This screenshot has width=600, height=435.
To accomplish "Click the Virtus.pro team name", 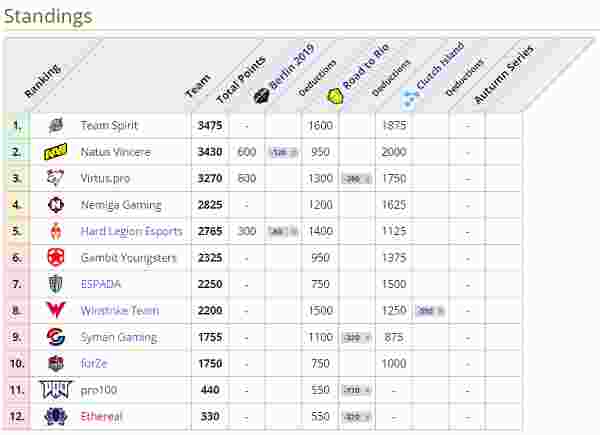I will (105, 178).
